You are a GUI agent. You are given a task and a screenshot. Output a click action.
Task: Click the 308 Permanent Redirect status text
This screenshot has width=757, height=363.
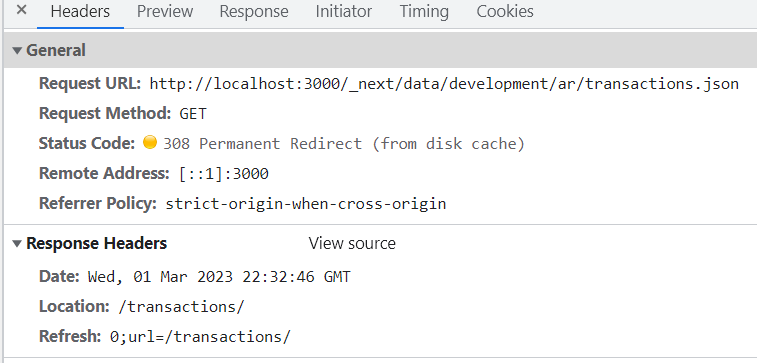(x=344, y=144)
